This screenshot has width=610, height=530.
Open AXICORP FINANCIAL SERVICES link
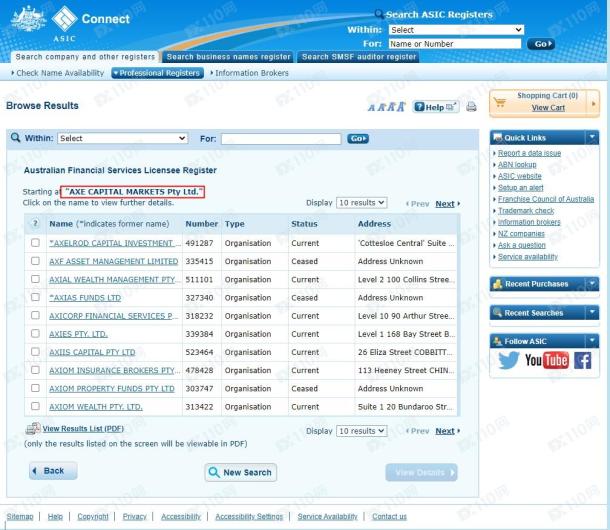pos(113,316)
